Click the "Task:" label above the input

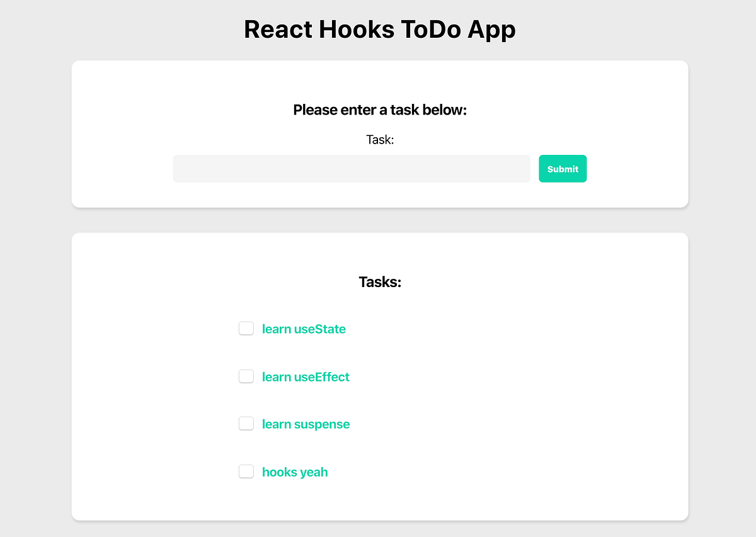[x=380, y=140]
